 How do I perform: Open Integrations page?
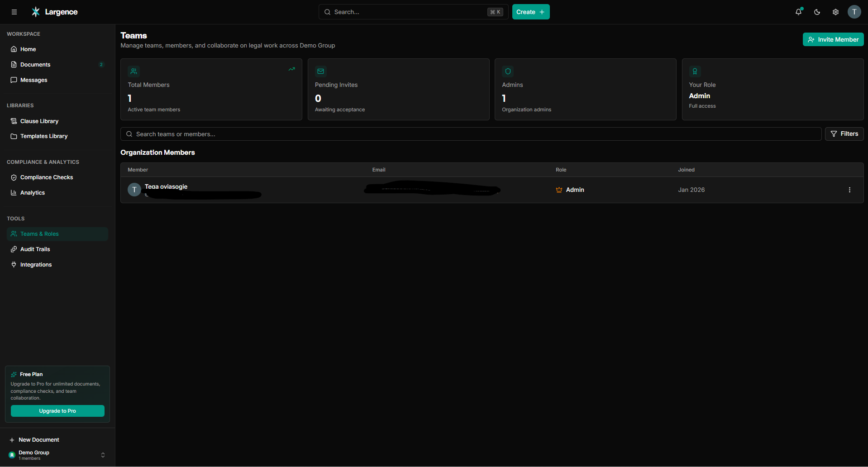(x=57, y=265)
